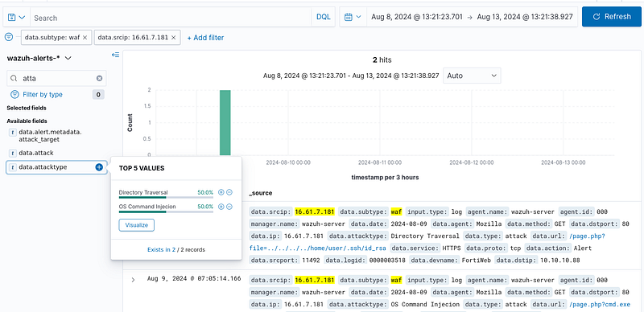Remove the data.srcip filter pill

(x=173, y=37)
